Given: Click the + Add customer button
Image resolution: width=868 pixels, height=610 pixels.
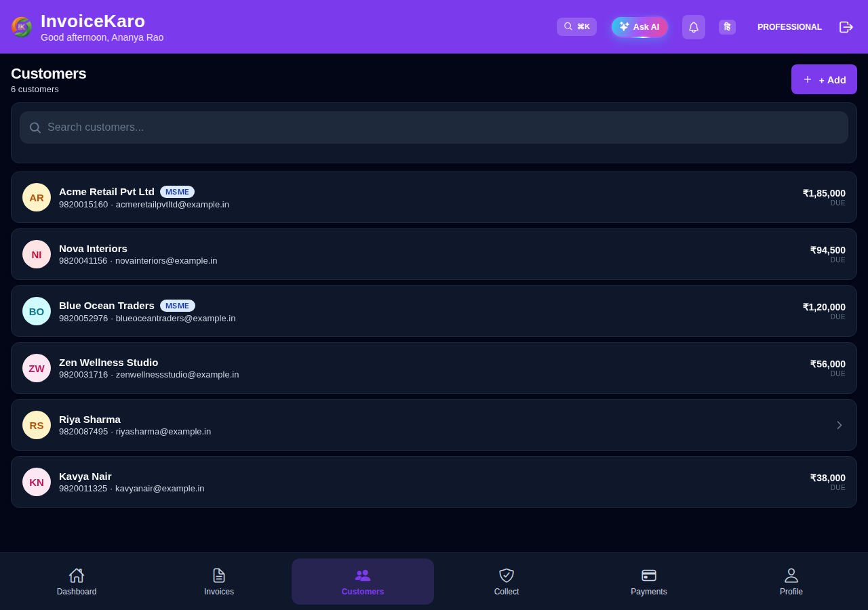Looking at the screenshot, I should (824, 79).
